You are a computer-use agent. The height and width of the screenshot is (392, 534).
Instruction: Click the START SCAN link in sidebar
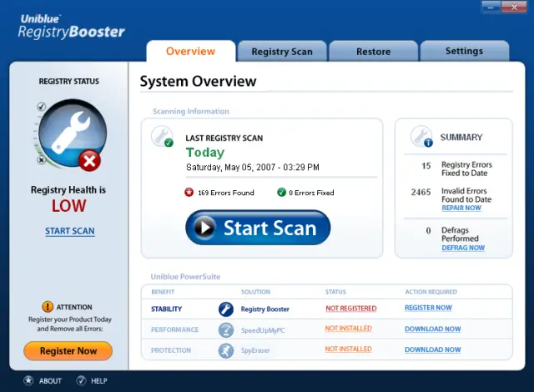(70, 231)
